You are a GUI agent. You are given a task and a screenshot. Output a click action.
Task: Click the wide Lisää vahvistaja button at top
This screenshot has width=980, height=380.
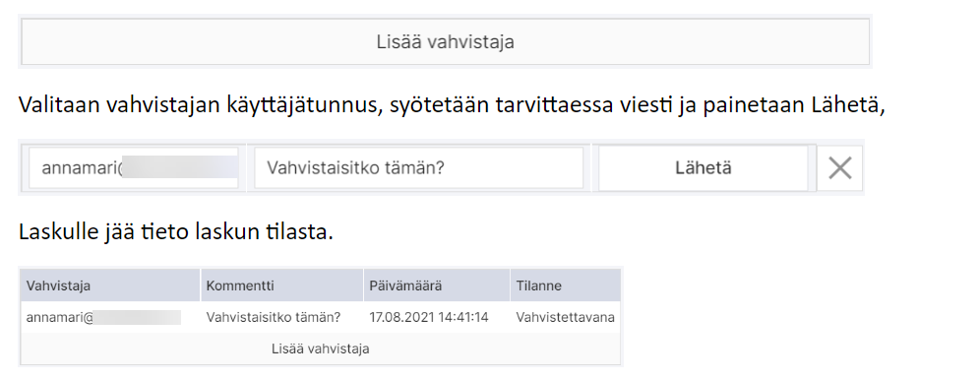445,42
